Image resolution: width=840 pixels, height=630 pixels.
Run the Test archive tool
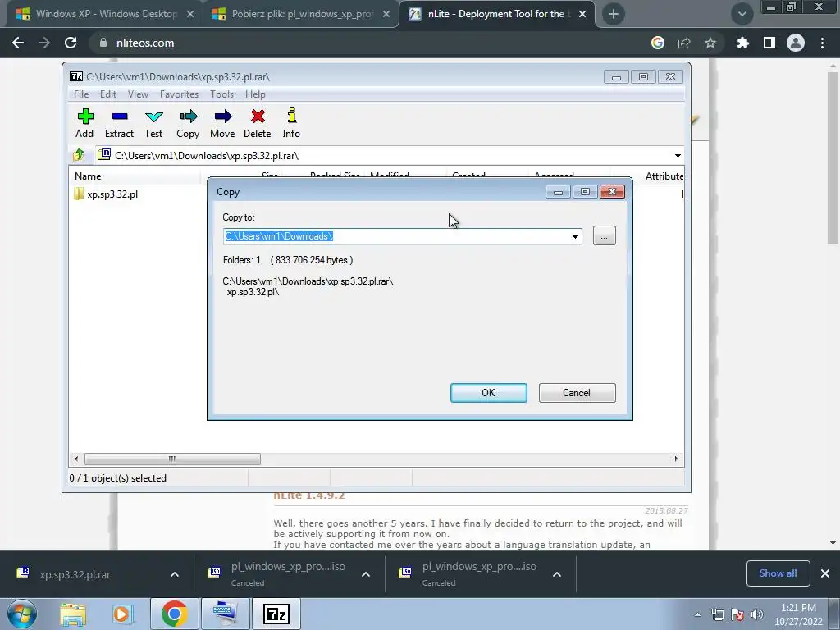153,123
